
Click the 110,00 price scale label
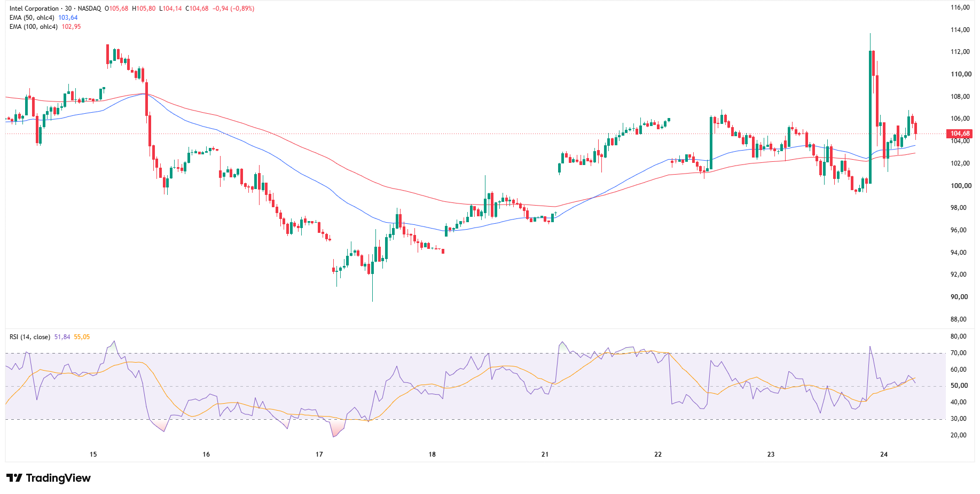(x=960, y=74)
